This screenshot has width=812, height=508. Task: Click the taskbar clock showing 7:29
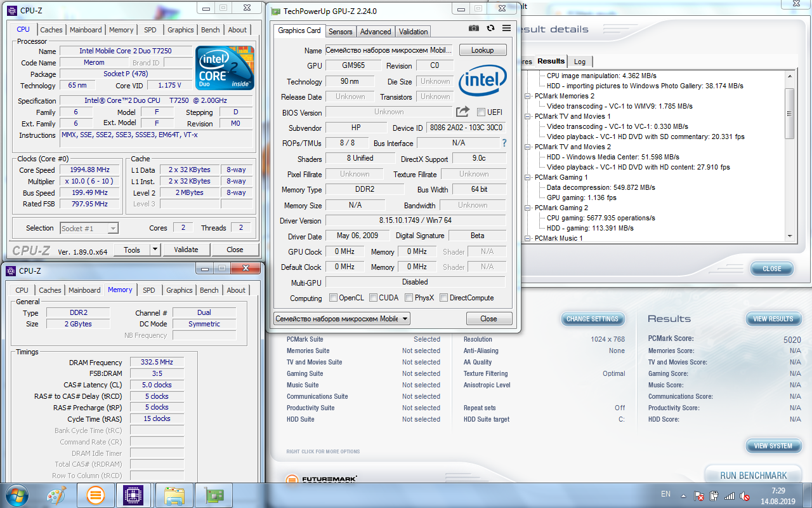(x=778, y=491)
